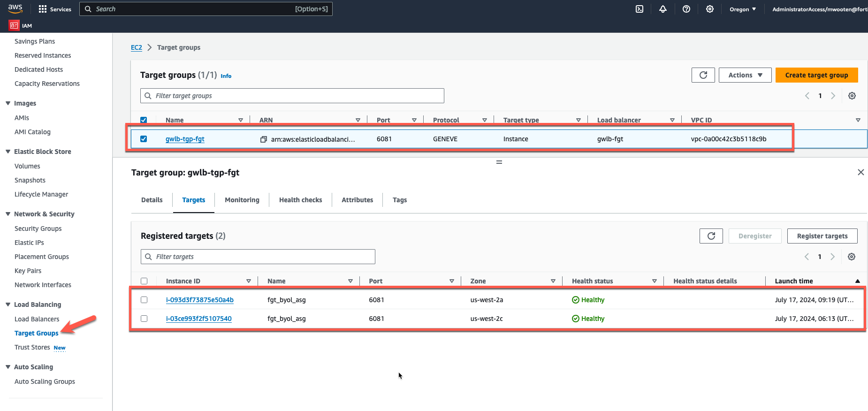The height and width of the screenshot is (411, 868).
Task: Toggle select-all registered targets checkbox
Action: (144, 281)
